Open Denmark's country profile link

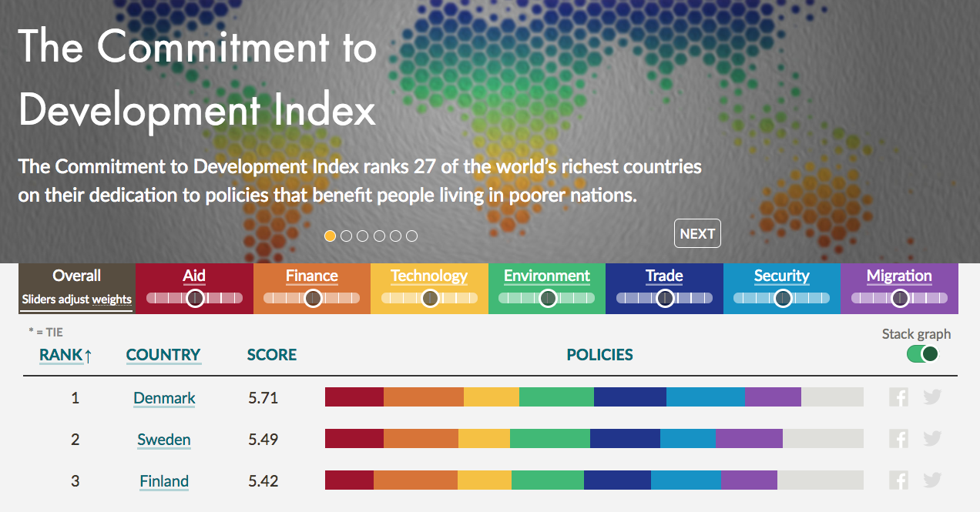click(164, 398)
